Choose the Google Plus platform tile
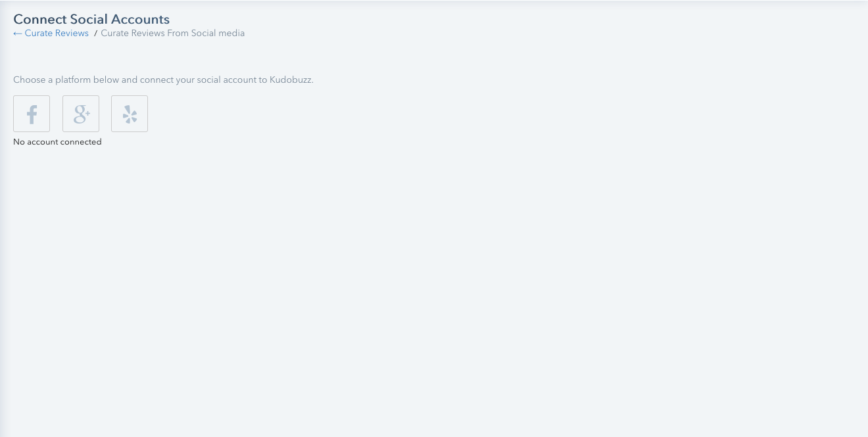This screenshot has height=437, width=868. pyautogui.click(x=81, y=114)
